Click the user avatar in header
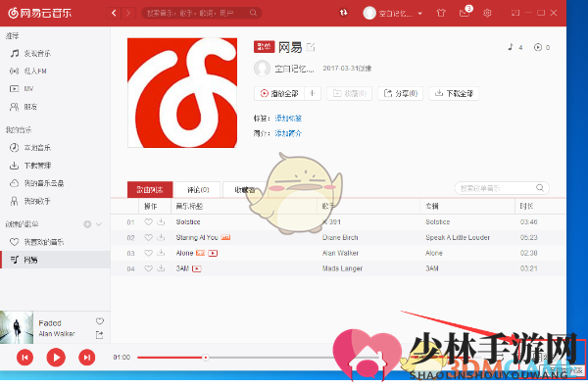The height and width of the screenshot is (387, 588). (369, 13)
